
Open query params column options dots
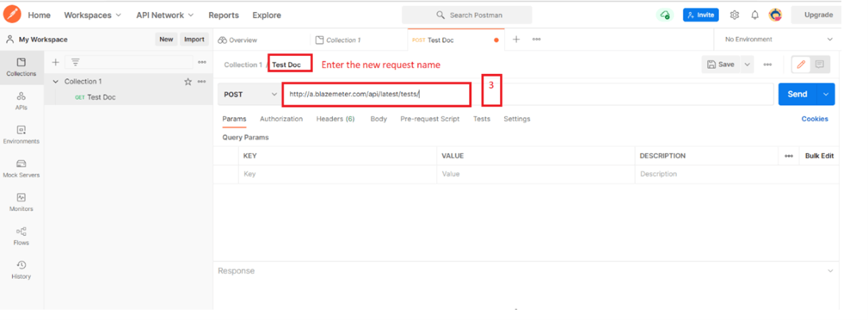(x=788, y=156)
